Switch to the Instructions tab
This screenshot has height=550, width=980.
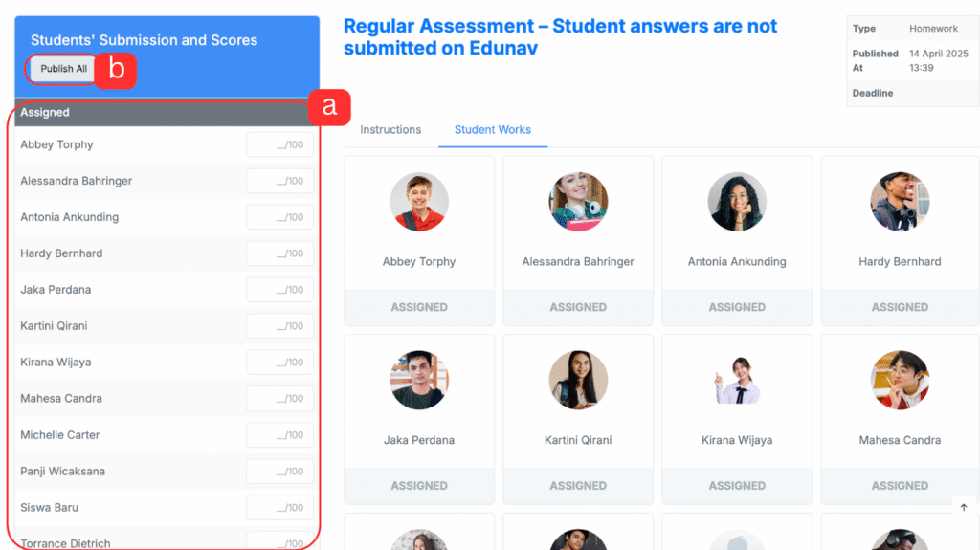tap(390, 130)
